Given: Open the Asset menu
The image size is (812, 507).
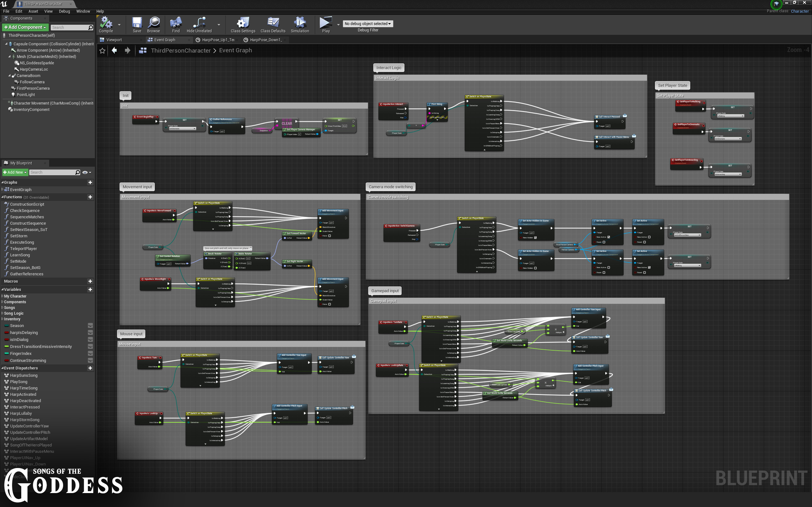Looking at the screenshot, I should 33,11.
